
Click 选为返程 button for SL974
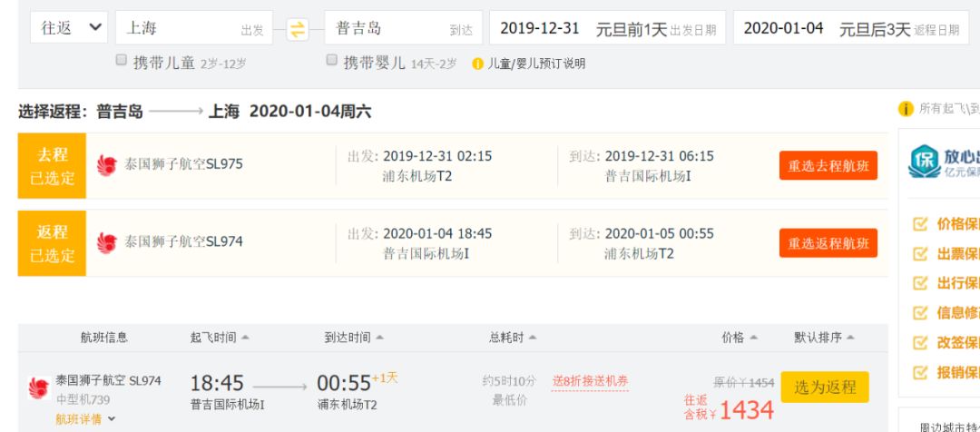[x=825, y=387]
